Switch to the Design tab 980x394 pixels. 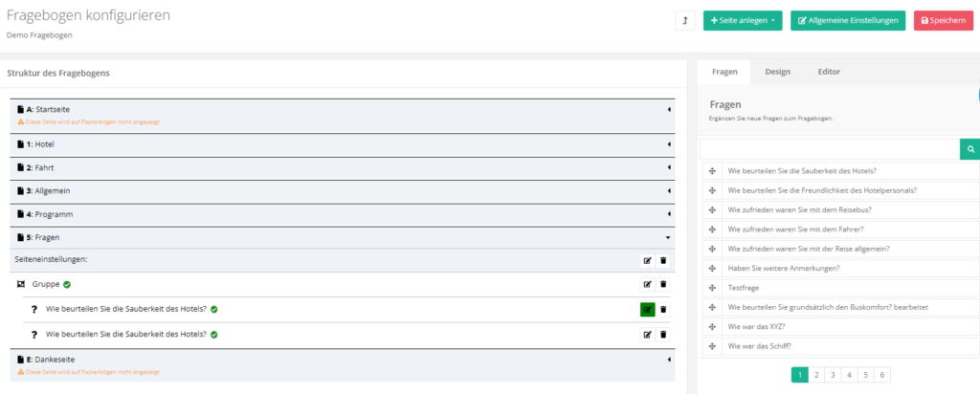click(x=777, y=72)
